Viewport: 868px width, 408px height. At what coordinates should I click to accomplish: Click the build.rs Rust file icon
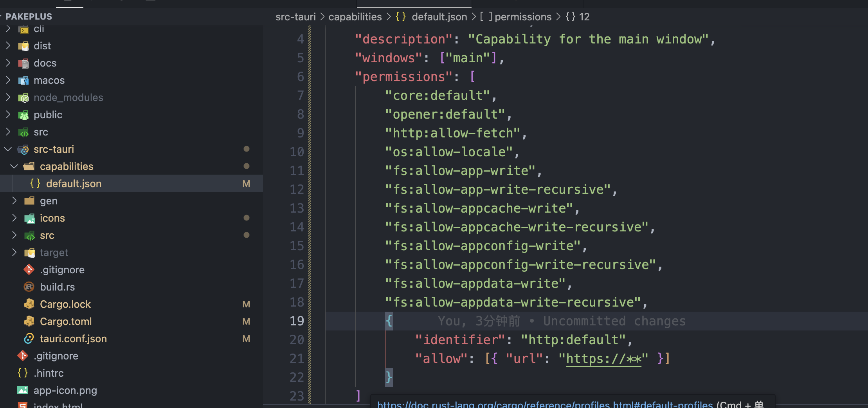click(29, 287)
